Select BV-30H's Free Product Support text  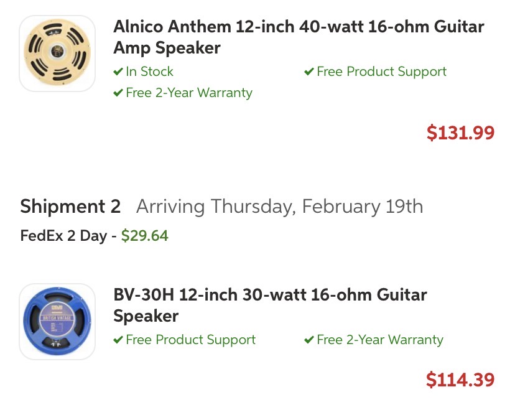(190, 340)
